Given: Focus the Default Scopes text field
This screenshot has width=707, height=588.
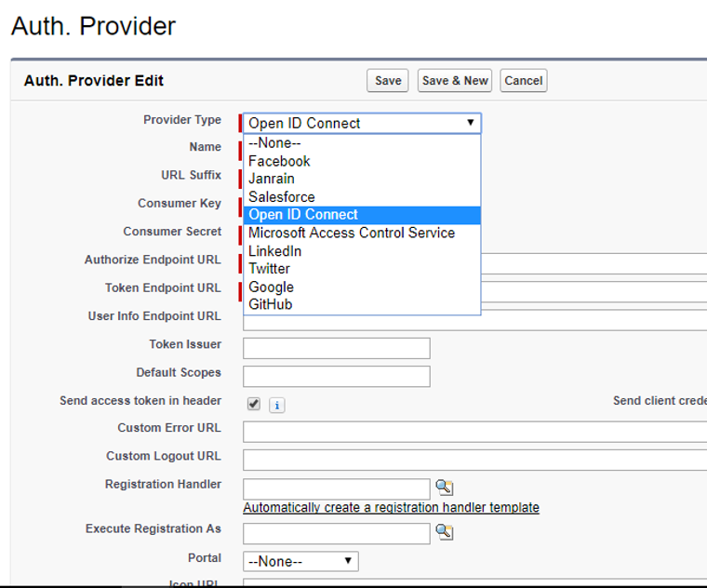Looking at the screenshot, I should (336, 376).
